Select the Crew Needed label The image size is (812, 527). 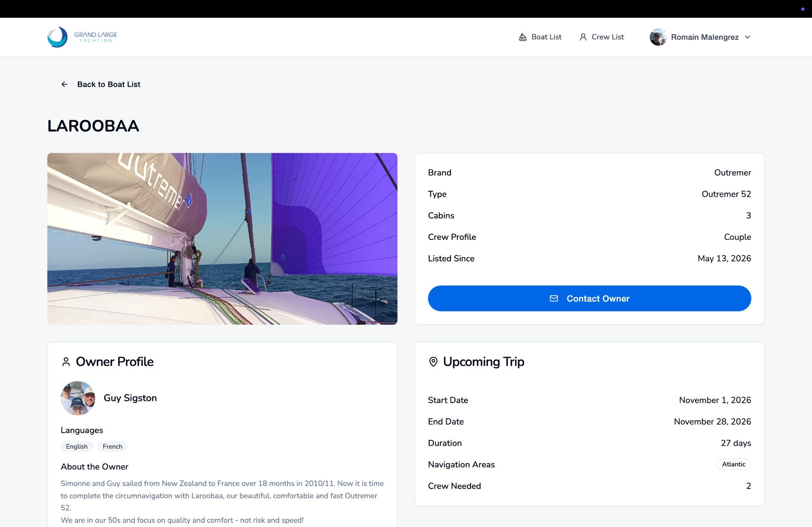[x=455, y=486]
